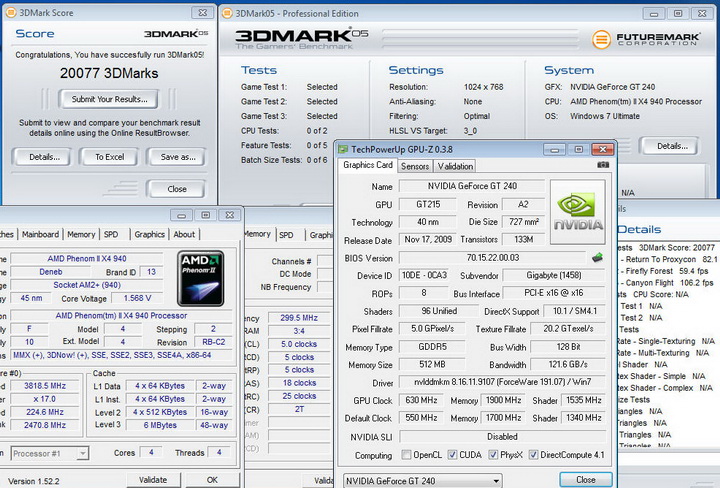Screen dimensions: 720x488
Task: Click the Memory Type GDDR5 field
Action: click(x=432, y=347)
